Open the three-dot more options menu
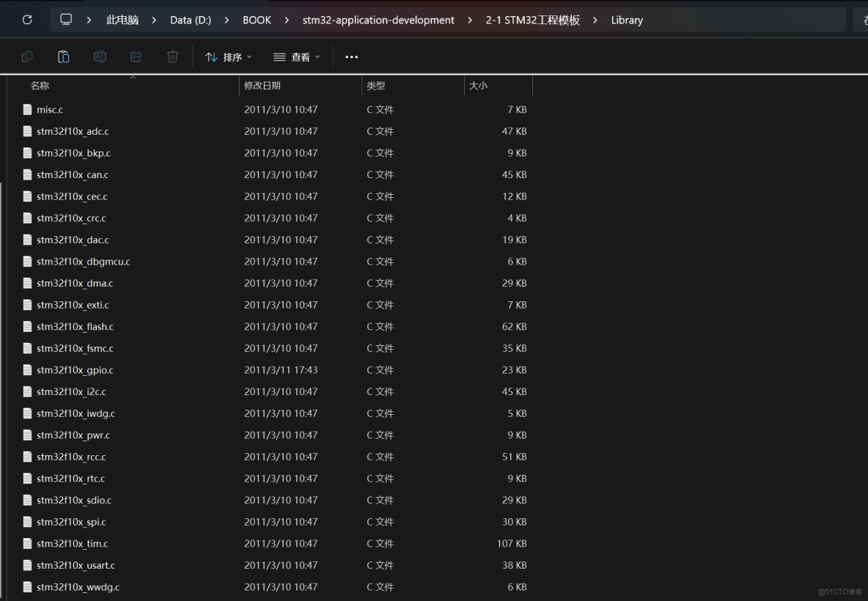868x601 pixels. pos(352,57)
